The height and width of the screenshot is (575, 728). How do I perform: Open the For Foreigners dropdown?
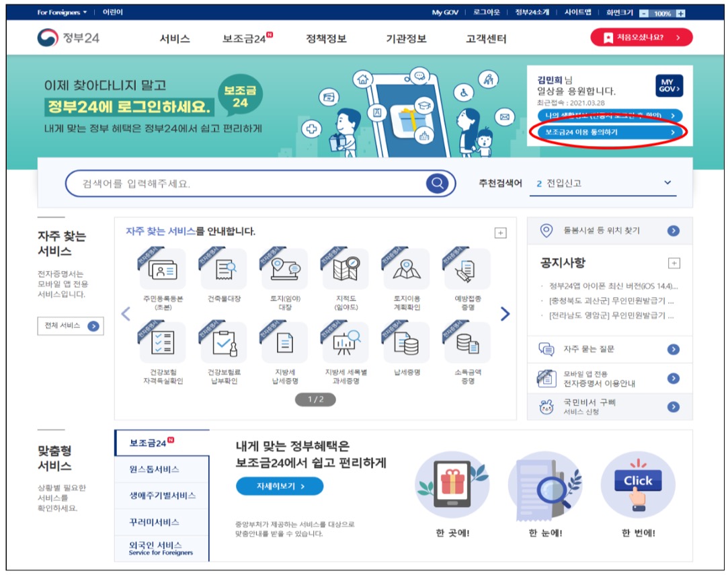[62, 13]
